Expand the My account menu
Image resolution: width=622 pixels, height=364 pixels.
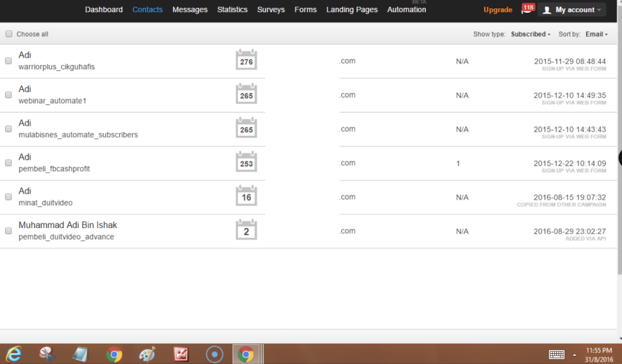[572, 10]
